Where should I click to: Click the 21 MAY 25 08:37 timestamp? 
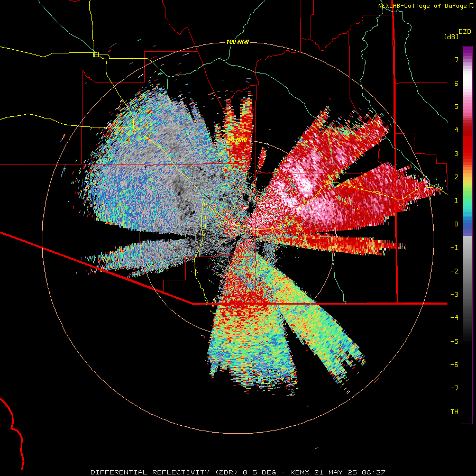coord(350,472)
